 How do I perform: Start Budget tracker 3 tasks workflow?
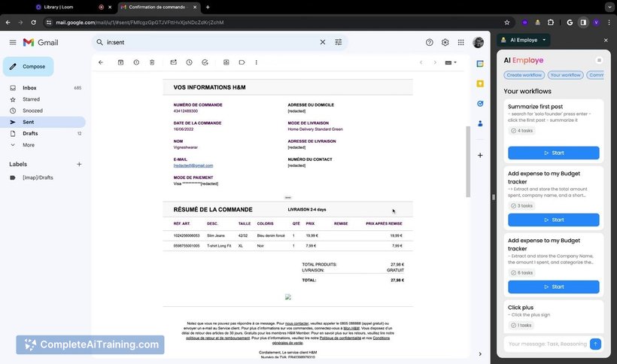click(x=553, y=220)
